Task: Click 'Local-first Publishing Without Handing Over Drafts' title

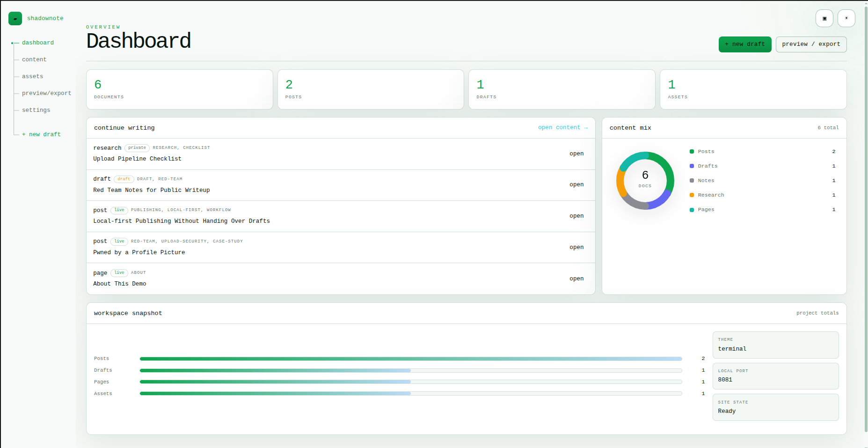Action: coord(182,221)
